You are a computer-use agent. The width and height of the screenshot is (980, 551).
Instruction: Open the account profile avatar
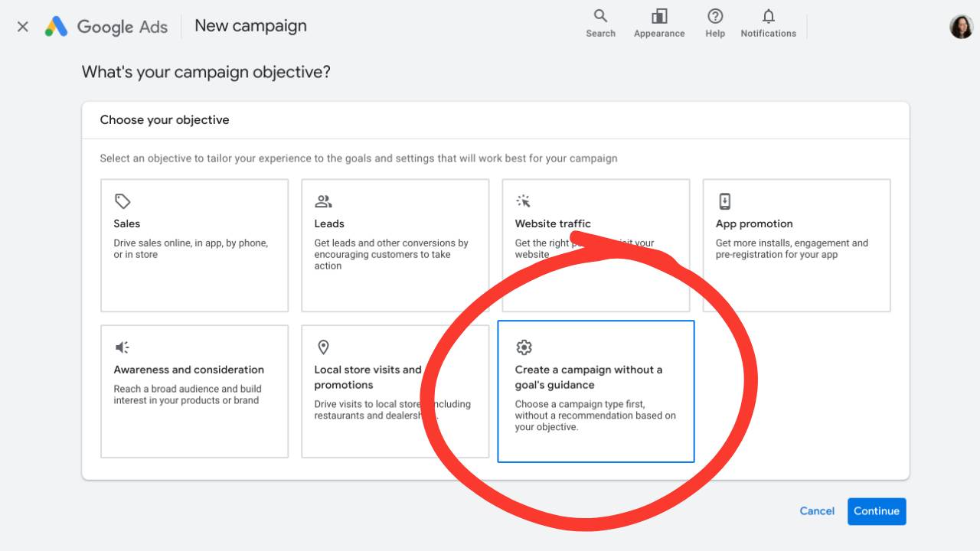961,25
